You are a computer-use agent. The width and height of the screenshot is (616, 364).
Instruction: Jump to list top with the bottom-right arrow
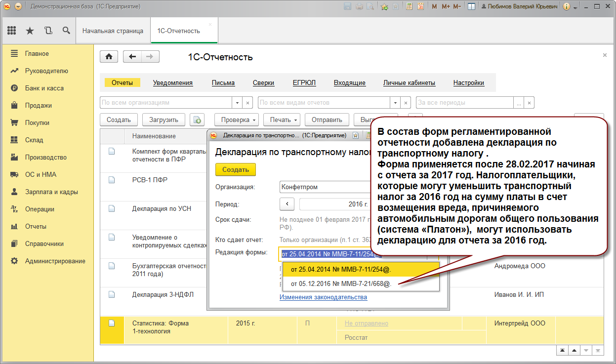(562, 350)
